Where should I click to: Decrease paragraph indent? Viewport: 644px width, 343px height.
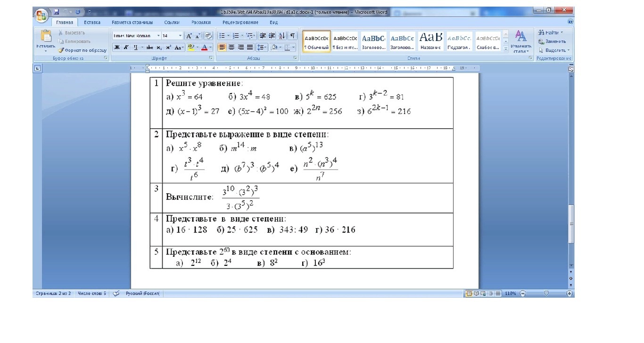pos(263,36)
